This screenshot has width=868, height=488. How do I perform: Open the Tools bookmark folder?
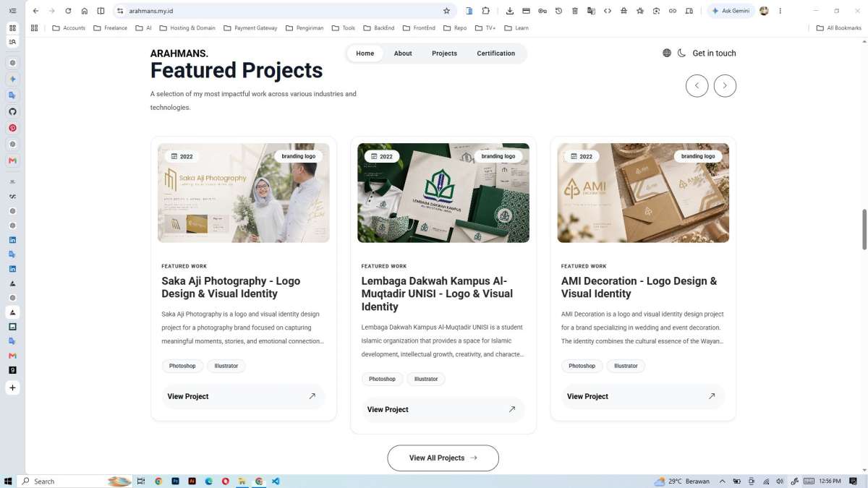coord(344,28)
